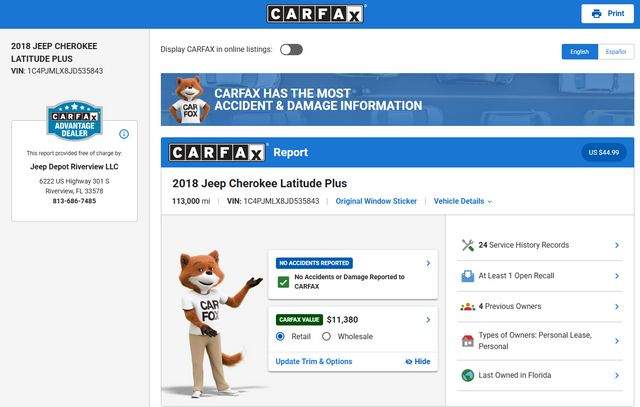The width and height of the screenshot is (640, 407).
Task: Click the No Accidents Reported badge
Action: (x=314, y=263)
